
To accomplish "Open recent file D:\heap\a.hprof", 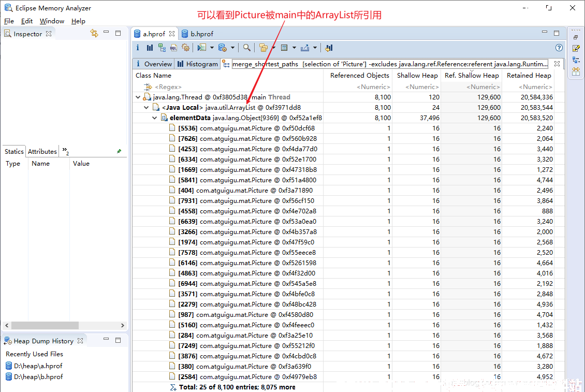I will [x=34, y=366].
